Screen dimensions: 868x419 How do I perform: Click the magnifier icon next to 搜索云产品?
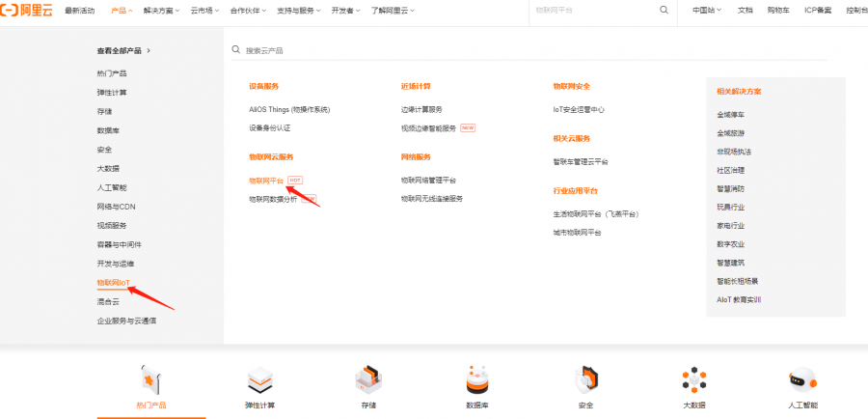click(236, 49)
